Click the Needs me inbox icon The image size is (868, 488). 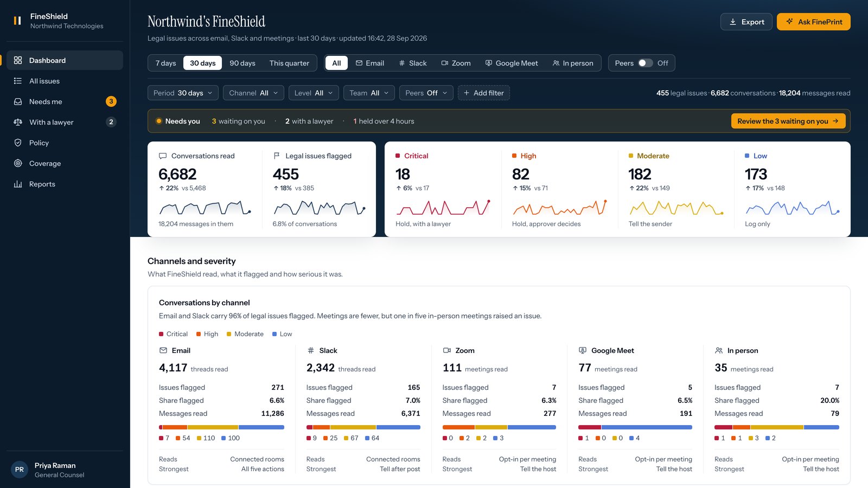click(18, 101)
